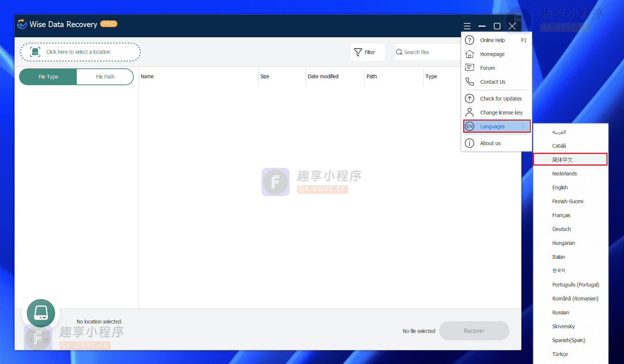Click the drive scan icon in location box

coord(35,52)
